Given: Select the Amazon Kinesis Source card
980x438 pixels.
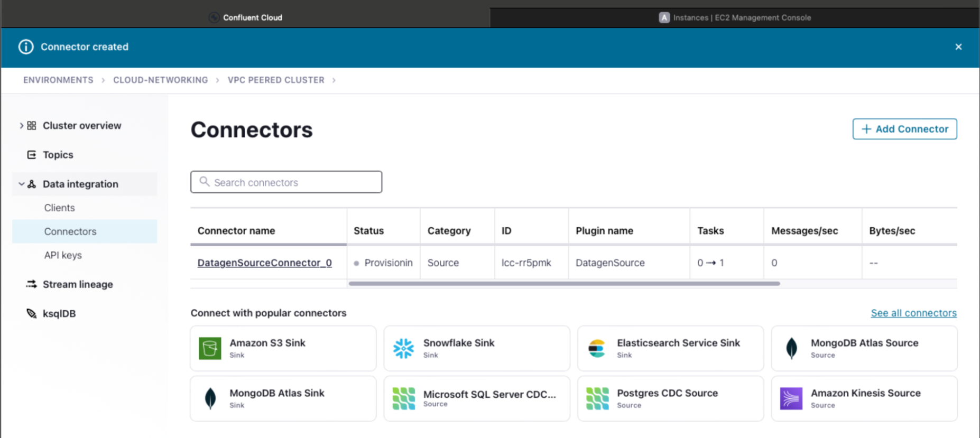Looking at the screenshot, I should 864,398.
